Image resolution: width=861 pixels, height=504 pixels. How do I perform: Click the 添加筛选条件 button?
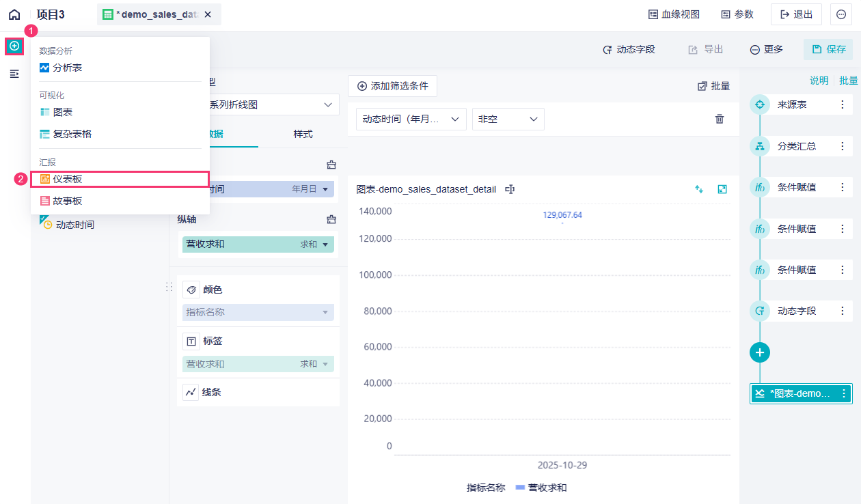[x=392, y=86]
